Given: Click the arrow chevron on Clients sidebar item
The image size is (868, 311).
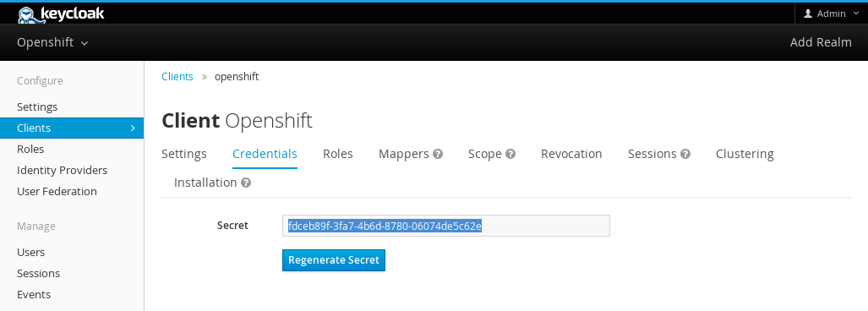Looking at the screenshot, I should tap(133, 128).
